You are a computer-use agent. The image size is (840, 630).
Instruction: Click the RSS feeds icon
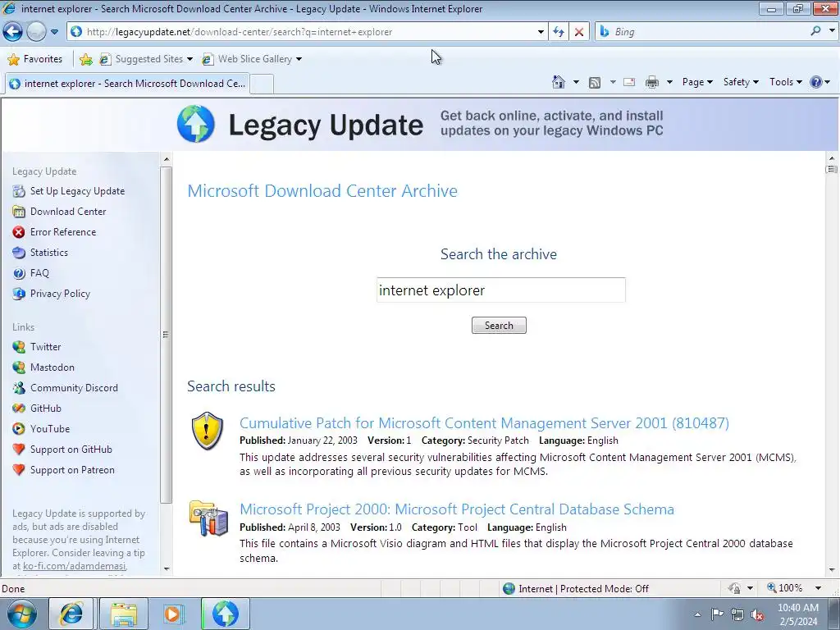point(595,82)
